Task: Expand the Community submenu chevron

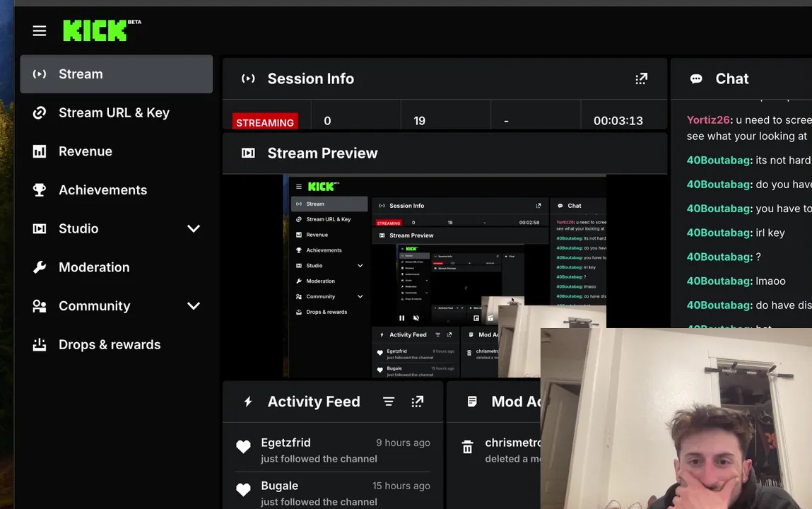Action: [194, 306]
